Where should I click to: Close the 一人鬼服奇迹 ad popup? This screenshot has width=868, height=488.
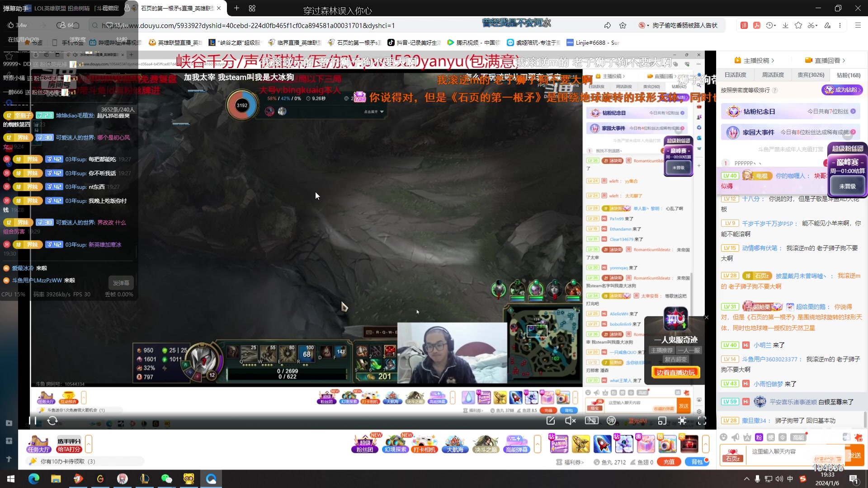[707, 317]
